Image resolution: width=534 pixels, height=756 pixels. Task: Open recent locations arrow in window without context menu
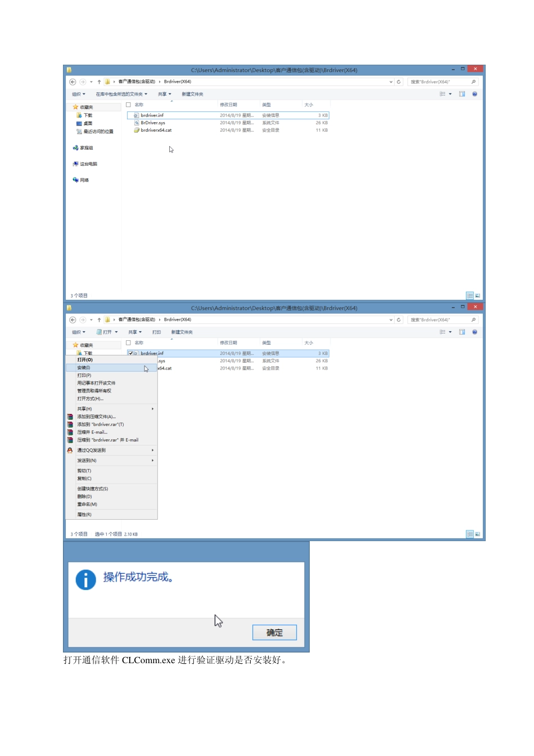(91, 82)
